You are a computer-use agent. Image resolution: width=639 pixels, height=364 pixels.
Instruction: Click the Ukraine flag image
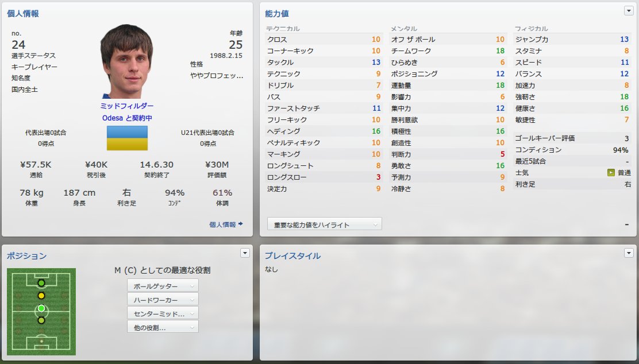[x=127, y=138]
